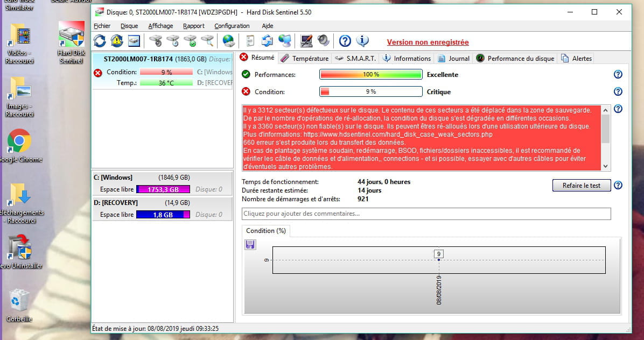Click the Condition 9 % bar in summary
644x340 pixels.
[x=371, y=91]
